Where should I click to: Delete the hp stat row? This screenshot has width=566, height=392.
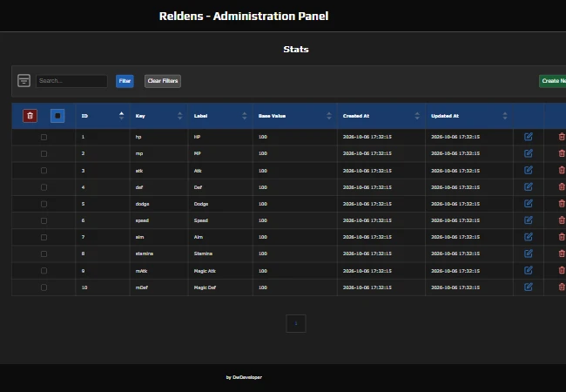(562, 137)
